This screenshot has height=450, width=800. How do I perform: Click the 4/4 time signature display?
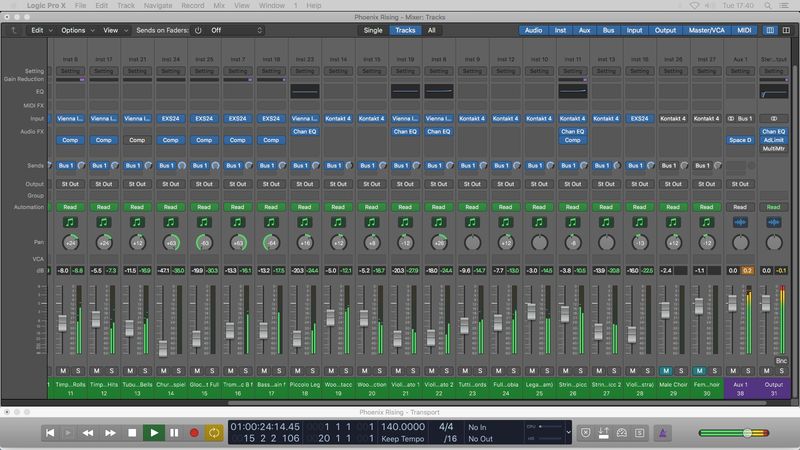446,427
